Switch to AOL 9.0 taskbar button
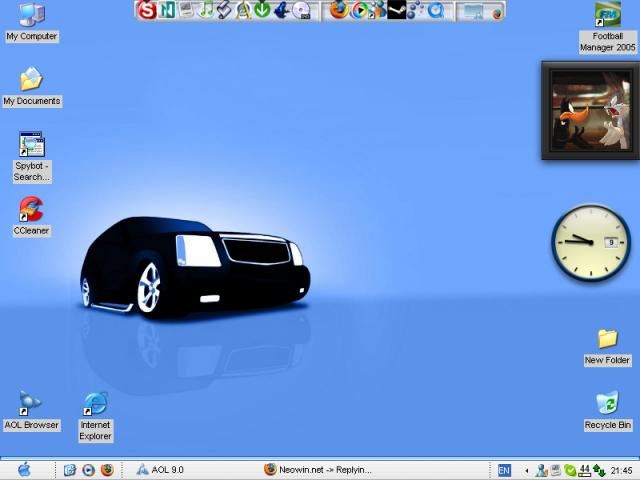Viewport: 640px width, 480px height. (x=160, y=470)
